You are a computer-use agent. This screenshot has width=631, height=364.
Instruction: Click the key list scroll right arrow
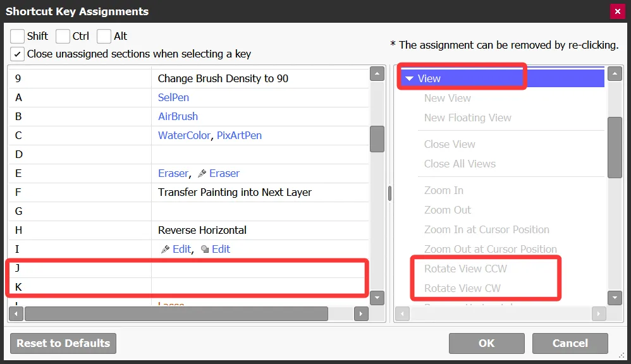coord(361,313)
